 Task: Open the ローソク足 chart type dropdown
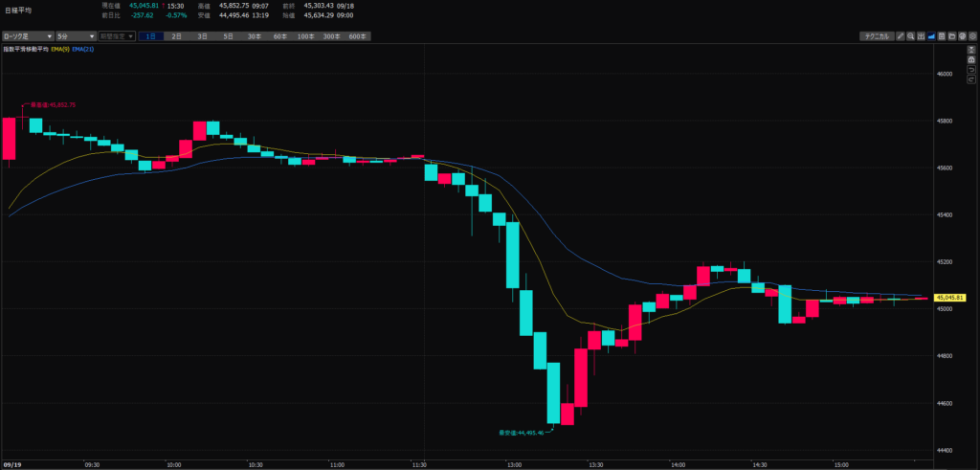[x=27, y=36]
